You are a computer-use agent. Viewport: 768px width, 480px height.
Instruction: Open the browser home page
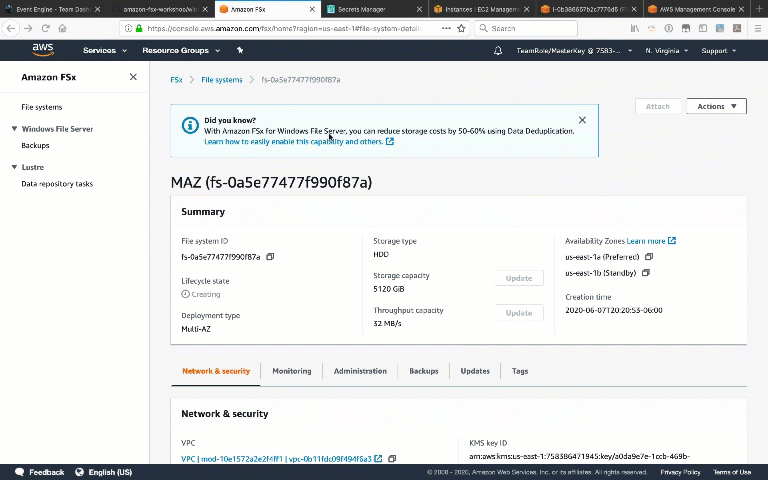pos(62,28)
